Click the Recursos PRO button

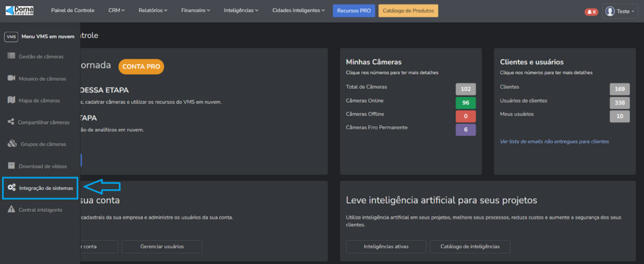[x=353, y=11]
